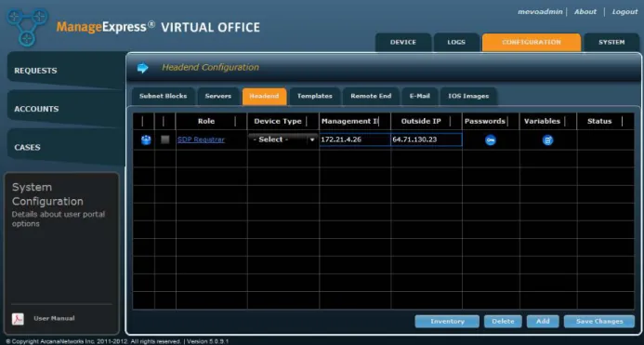
Task: Click the ManageExpress network logo icon
Action: 28,27
